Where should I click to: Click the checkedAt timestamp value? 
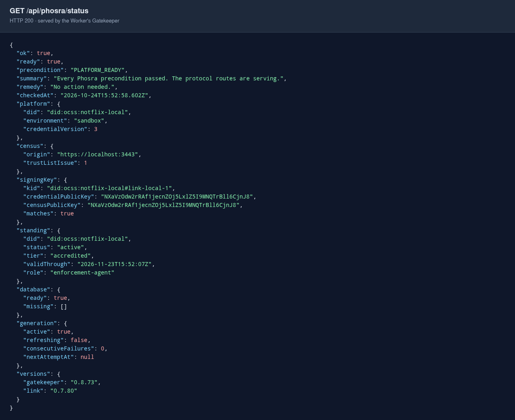(105, 95)
